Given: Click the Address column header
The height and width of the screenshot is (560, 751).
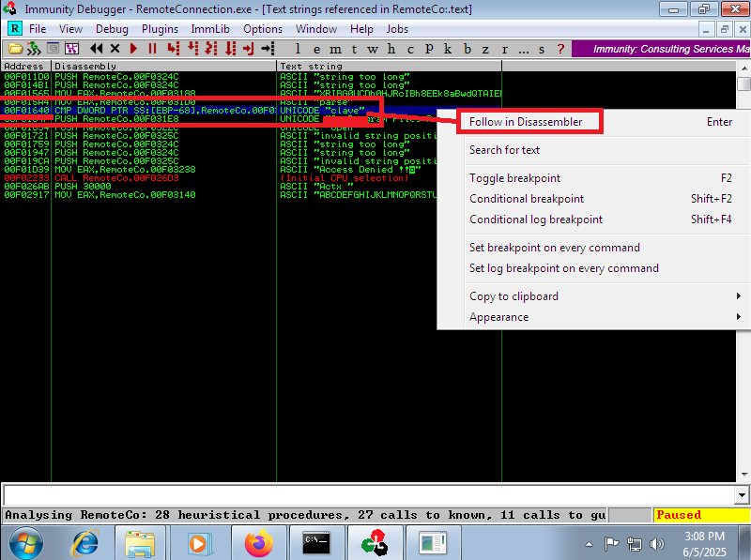Looking at the screenshot, I should click(x=27, y=66).
